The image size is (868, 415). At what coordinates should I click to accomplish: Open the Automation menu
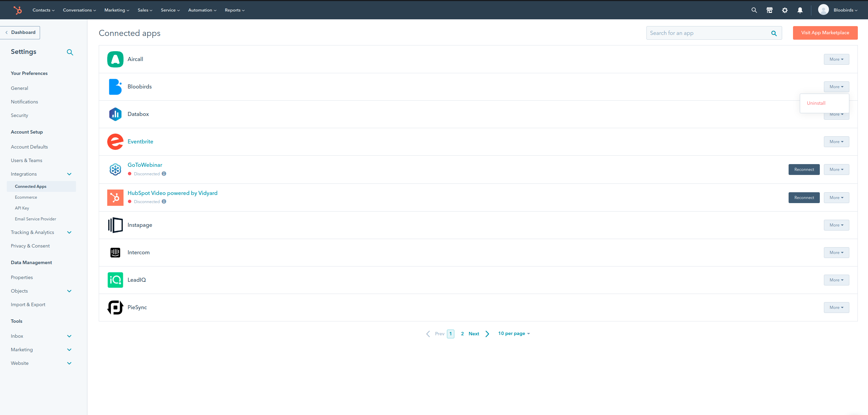click(202, 10)
